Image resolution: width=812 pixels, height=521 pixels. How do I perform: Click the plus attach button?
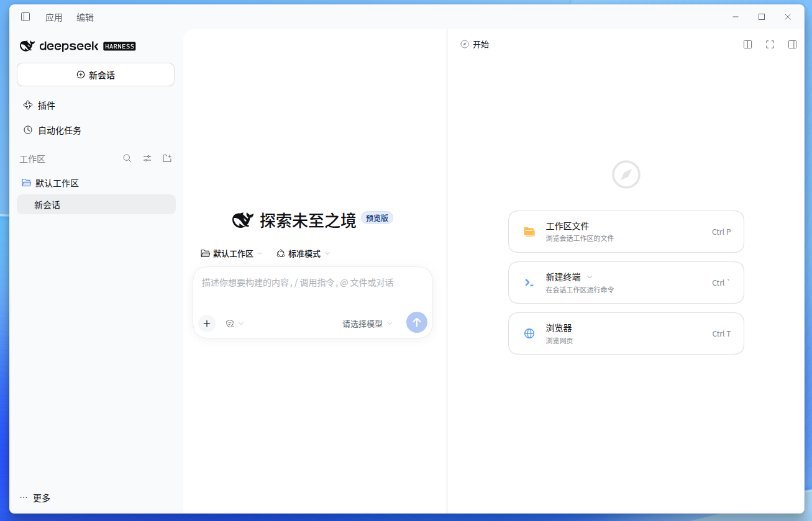[x=207, y=324]
